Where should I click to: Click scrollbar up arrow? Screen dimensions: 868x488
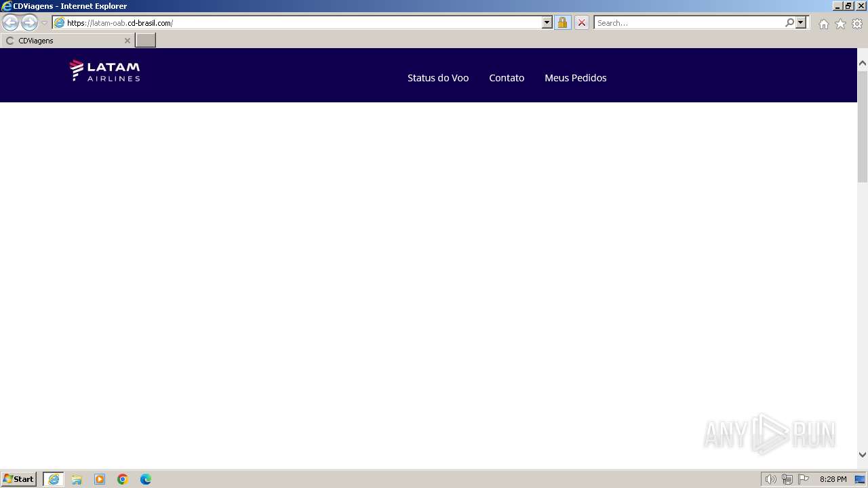[863, 63]
